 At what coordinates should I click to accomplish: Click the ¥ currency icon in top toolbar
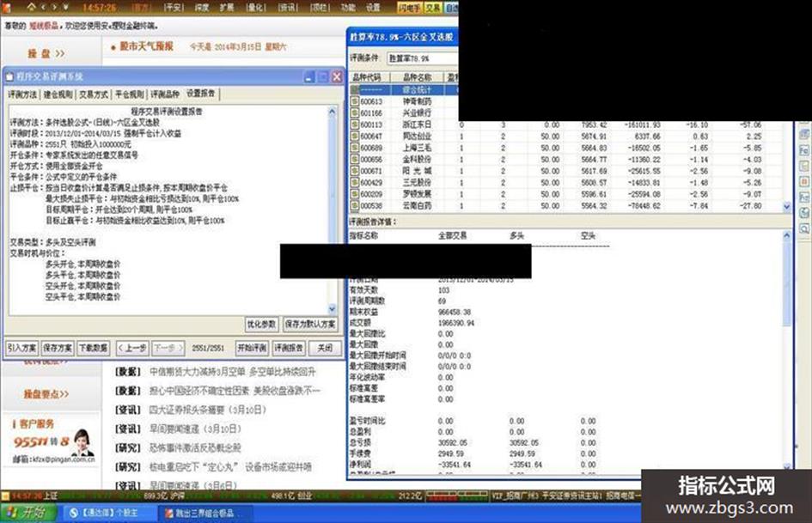click(x=66, y=7)
